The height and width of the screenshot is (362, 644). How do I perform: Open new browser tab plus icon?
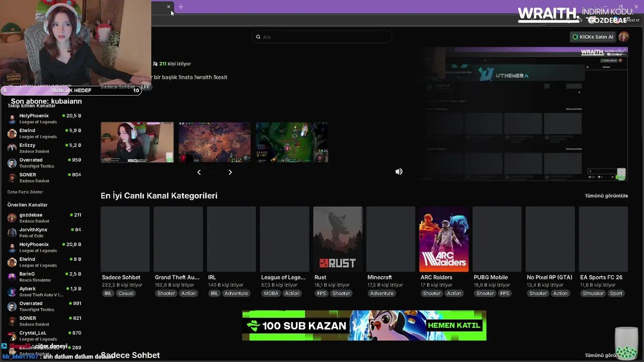(x=181, y=7)
